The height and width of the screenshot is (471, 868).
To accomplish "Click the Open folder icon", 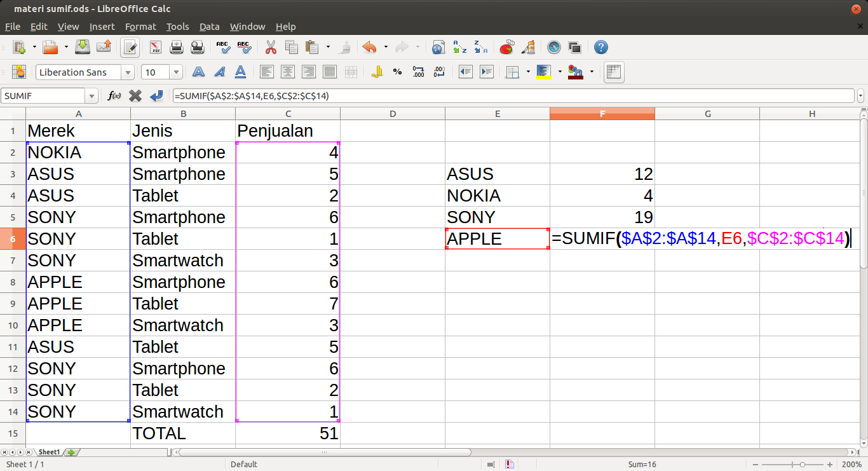I will [x=50, y=47].
